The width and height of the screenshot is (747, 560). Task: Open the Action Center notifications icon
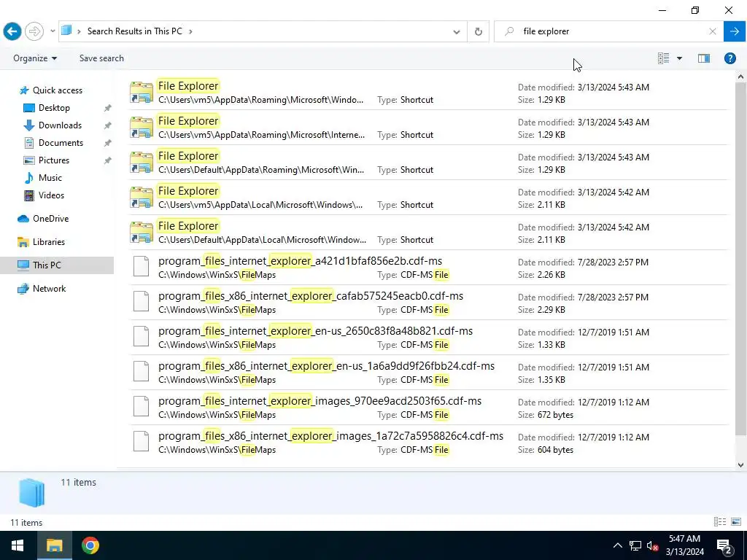(724, 545)
